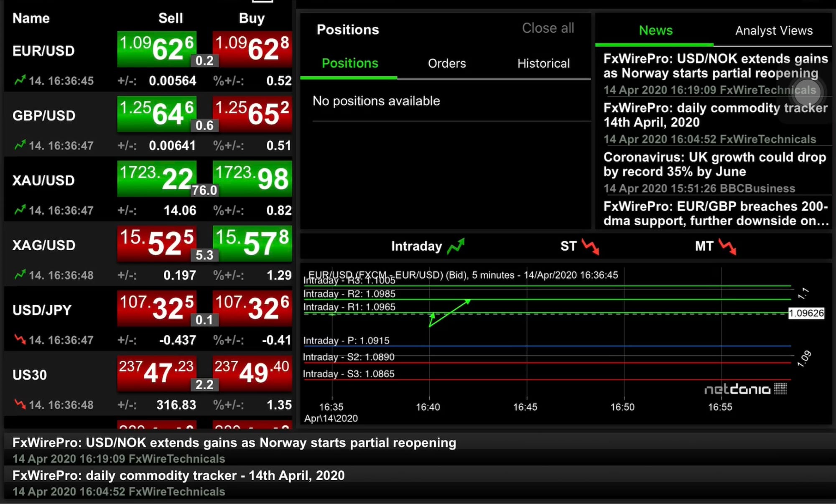Screen dimensions: 836x504
Task: Click the 1.09626 price marker on chart
Action: click(806, 313)
